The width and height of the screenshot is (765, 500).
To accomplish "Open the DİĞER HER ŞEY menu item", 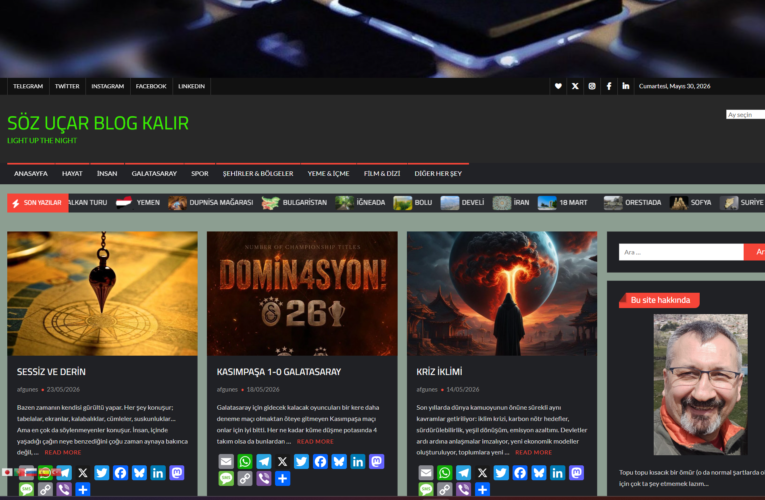I will pos(438,174).
